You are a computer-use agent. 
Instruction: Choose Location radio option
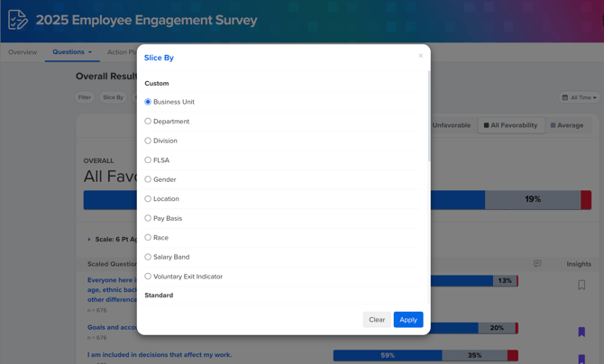pyautogui.click(x=148, y=199)
